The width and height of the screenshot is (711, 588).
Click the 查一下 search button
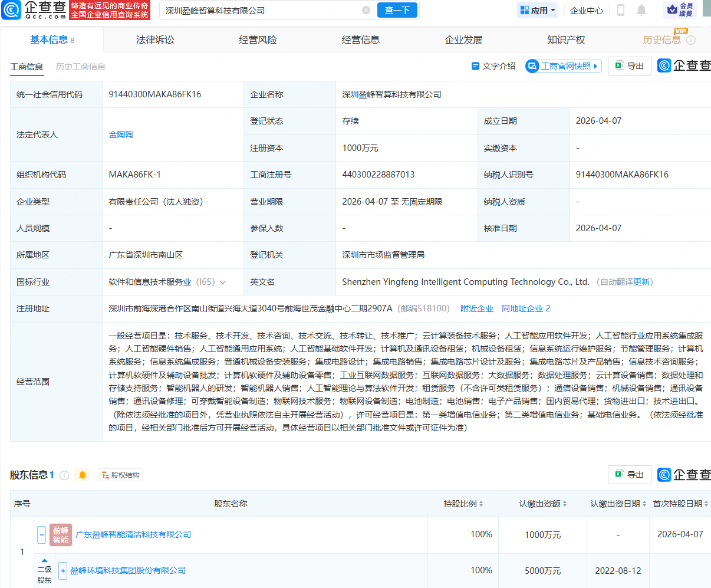tap(397, 10)
